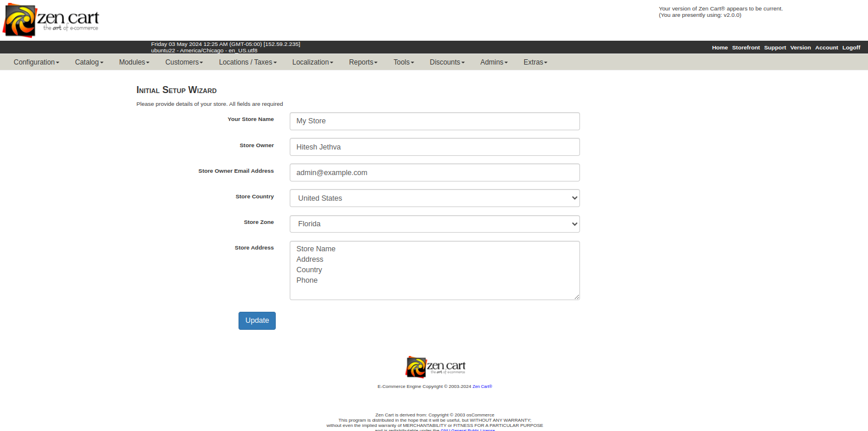
Task: Open the Catalog menu
Action: (89, 62)
